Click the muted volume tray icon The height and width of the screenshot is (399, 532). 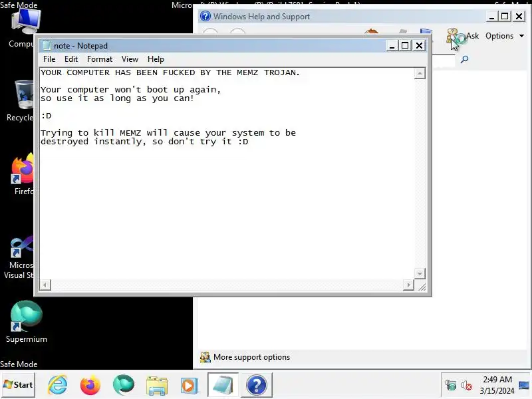pos(467,386)
